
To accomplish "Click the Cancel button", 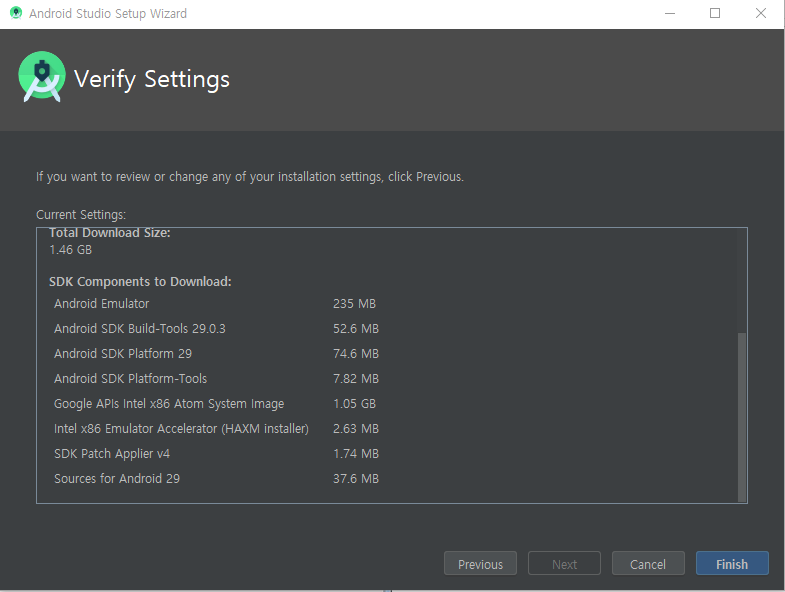I will [x=648, y=563].
